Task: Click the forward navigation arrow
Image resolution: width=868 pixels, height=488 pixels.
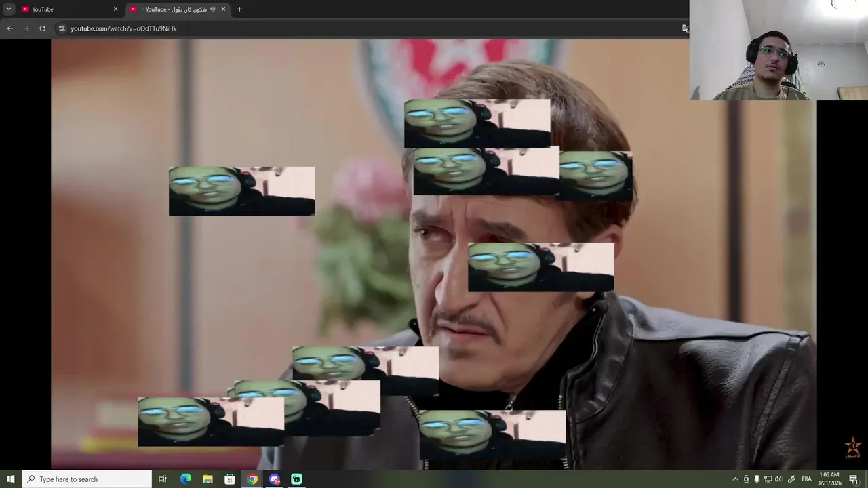Action: [26, 28]
